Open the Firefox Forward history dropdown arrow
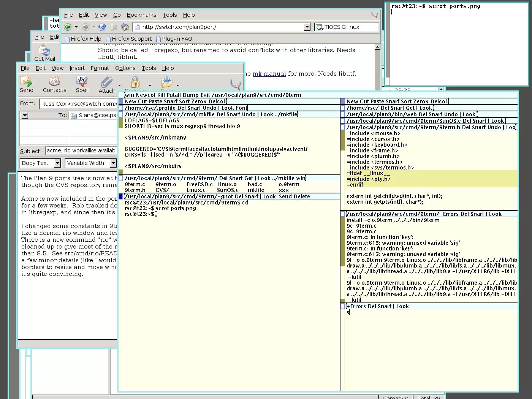 pos(94,27)
